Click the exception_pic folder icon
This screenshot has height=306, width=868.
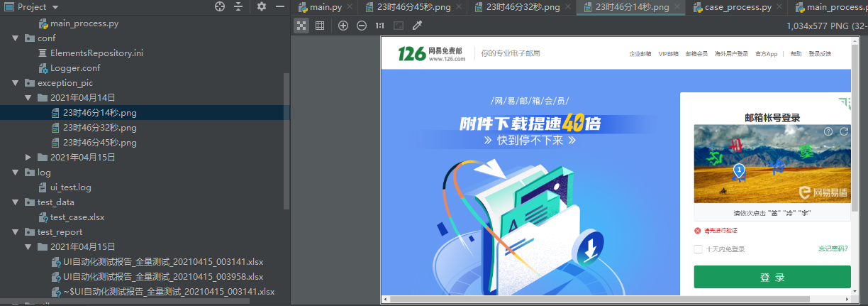coord(30,83)
